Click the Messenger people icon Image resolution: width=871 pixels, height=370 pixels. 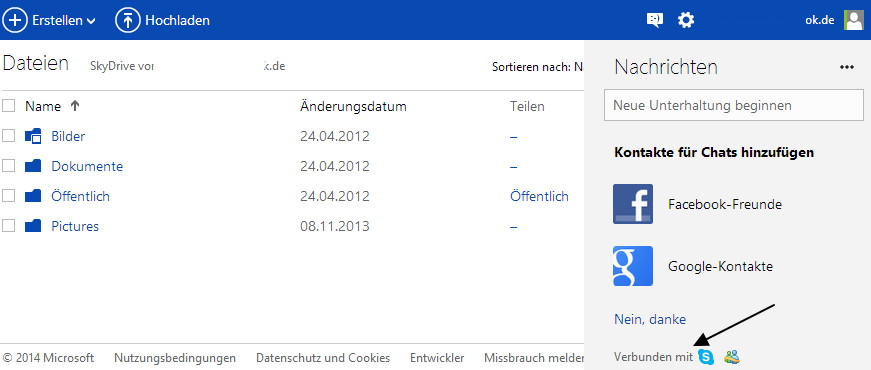pos(732,357)
